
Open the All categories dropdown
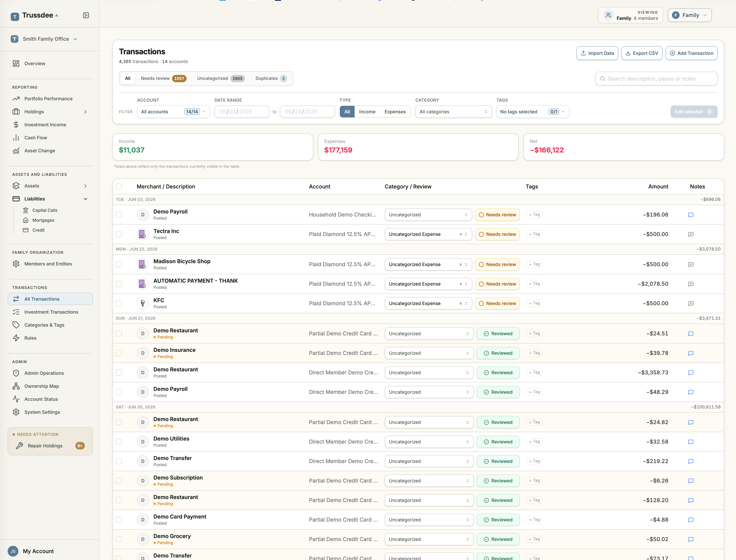tap(453, 112)
